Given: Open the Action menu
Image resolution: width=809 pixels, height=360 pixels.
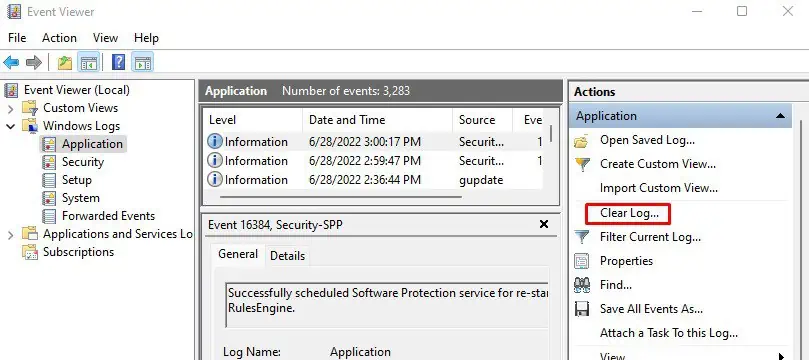Looking at the screenshot, I should point(59,38).
